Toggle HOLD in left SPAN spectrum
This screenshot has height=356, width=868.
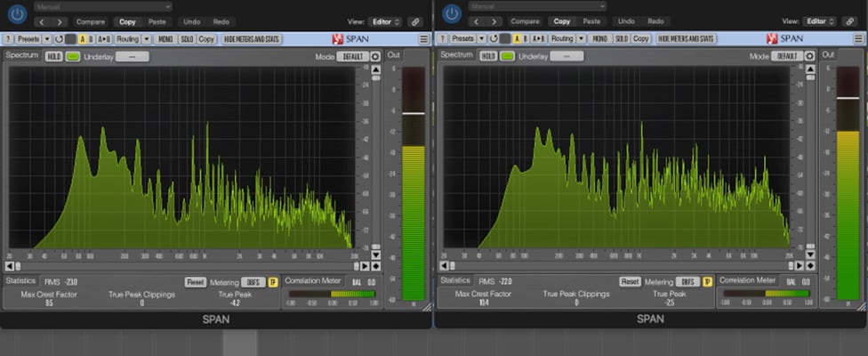(x=53, y=56)
